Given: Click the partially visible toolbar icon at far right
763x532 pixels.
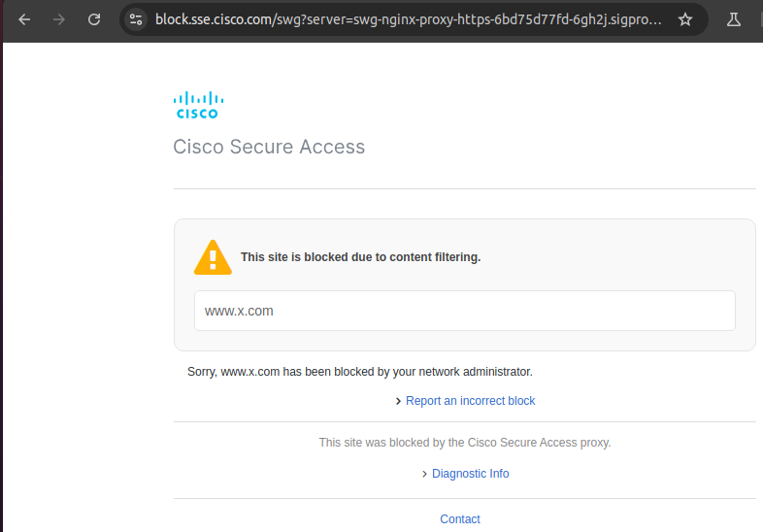Looking at the screenshot, I should click(x=759, y=19).
